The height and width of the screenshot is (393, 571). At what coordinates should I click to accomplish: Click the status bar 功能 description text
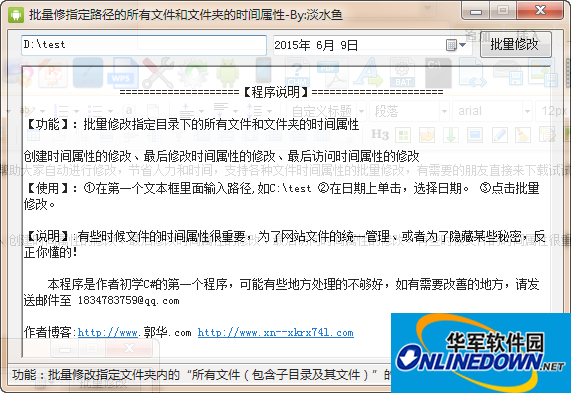coord(201,374)
